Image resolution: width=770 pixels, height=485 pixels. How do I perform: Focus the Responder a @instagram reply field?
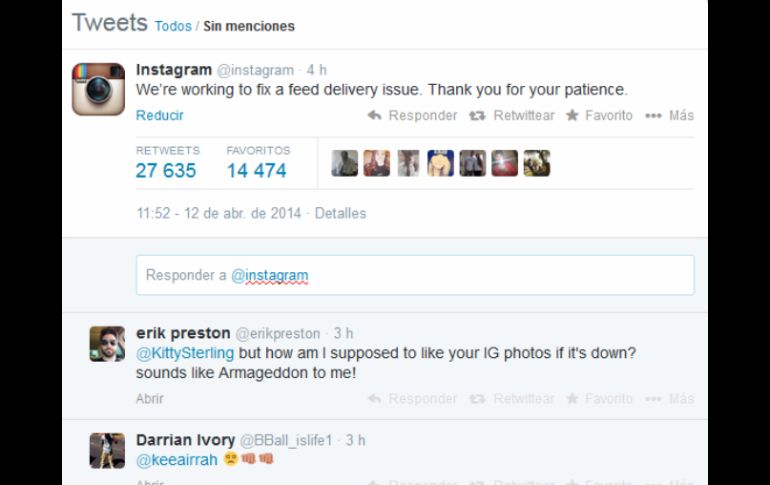click(415, 275)
